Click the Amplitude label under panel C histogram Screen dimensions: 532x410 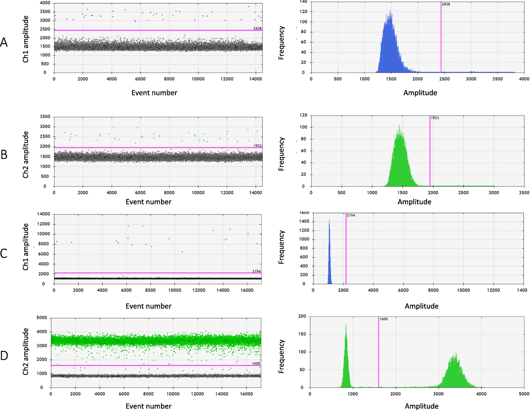point(422,306)
